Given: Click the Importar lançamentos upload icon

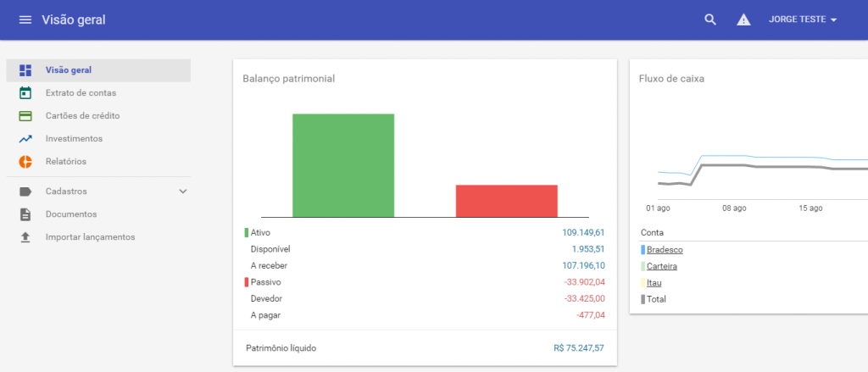Looking at the screenshot, I should (x=25, y=237).
